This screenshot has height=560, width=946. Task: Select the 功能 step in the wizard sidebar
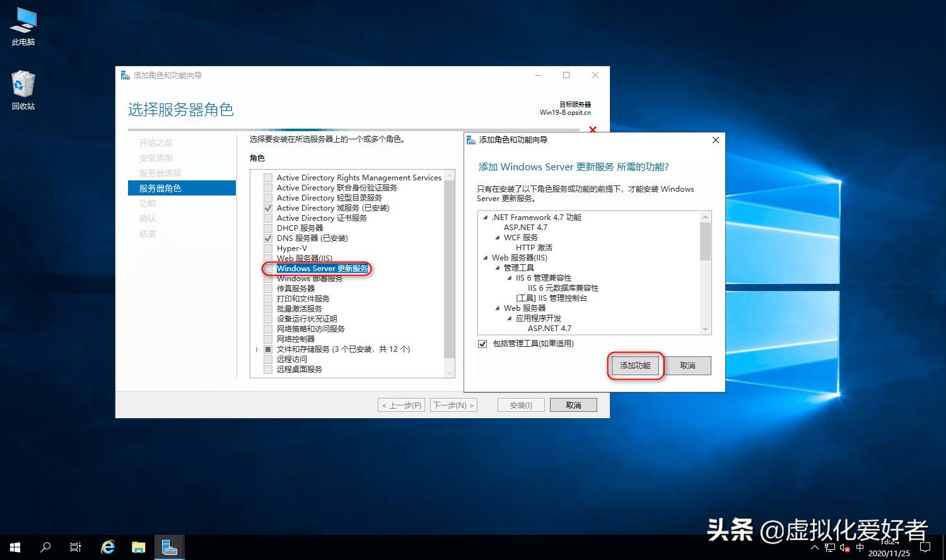tap(147, 203)
